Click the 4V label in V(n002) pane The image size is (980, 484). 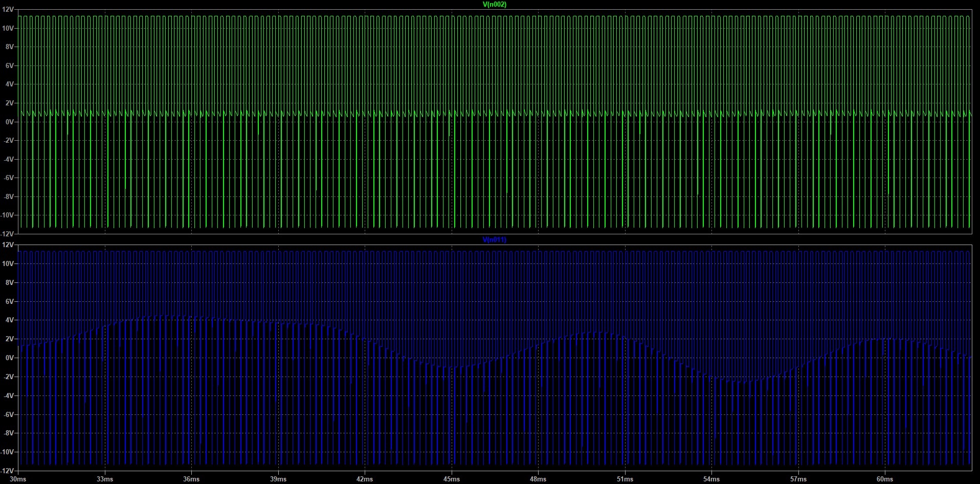(9, 84)
